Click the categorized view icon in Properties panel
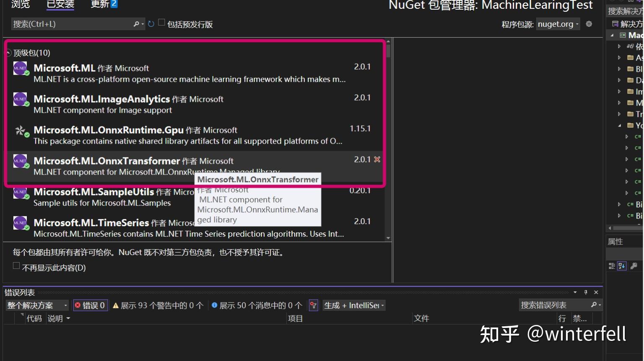Screen dimensions: 644x361 tap(611, 266)
